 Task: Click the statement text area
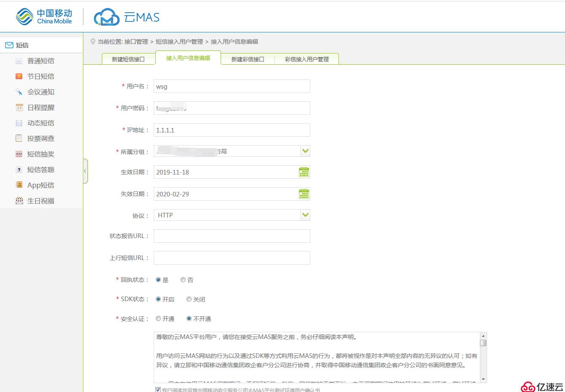pos(317,357)
